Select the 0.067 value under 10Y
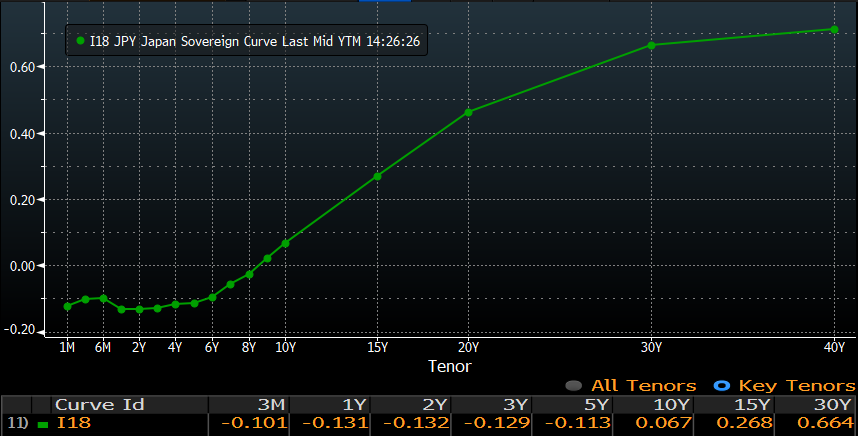Viewport: 858px width, 436px height. click(x=664, y=423)
